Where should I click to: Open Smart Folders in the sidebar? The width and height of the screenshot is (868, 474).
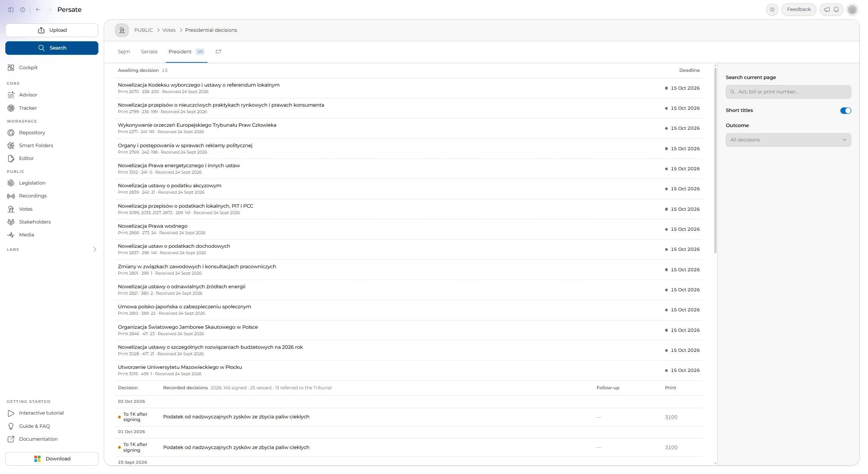tap(52, 146)
